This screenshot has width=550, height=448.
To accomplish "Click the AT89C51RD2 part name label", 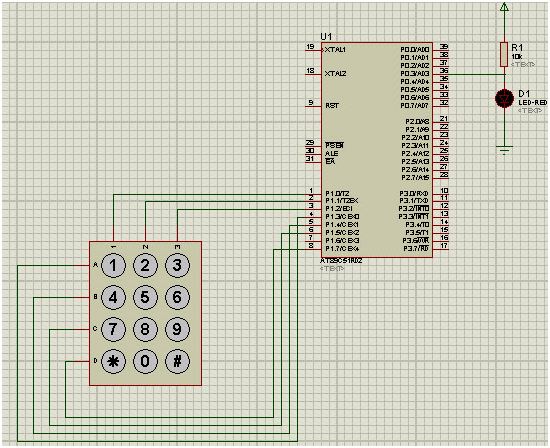I will pyautogui.click(x=341, y=261).
